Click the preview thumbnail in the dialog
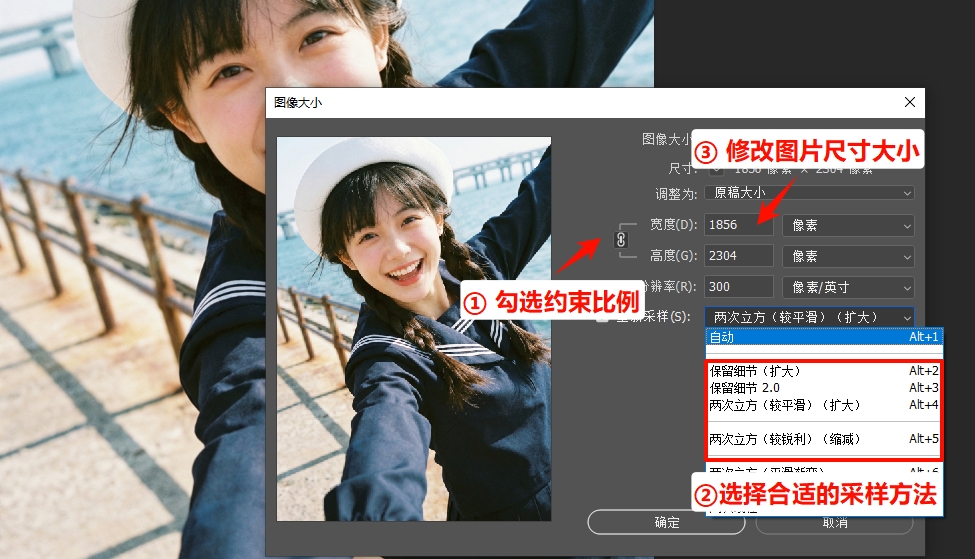 click(414, 329)
